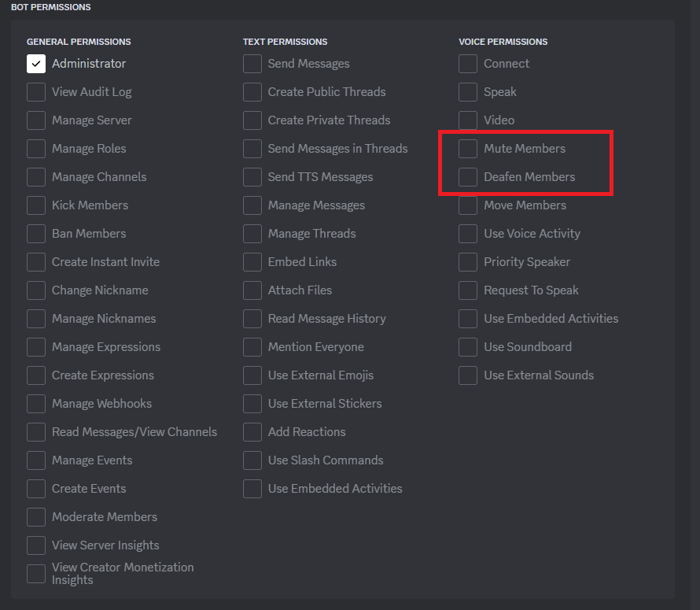Screen dimensions: 700x610
Task: Select the Moderate Members checkbox
Action: 36,517
